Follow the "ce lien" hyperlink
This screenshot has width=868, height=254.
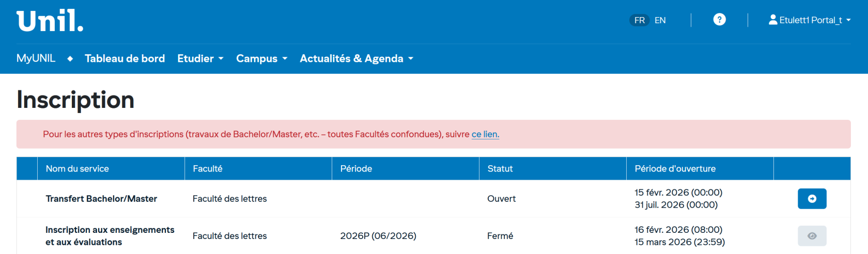click(485, 134)
